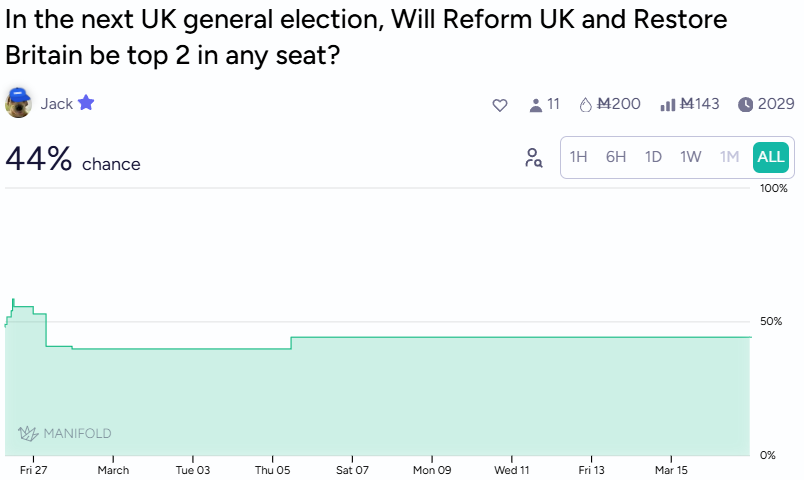Click the liquidity droplet icon
804x480 pixels.
586,104
